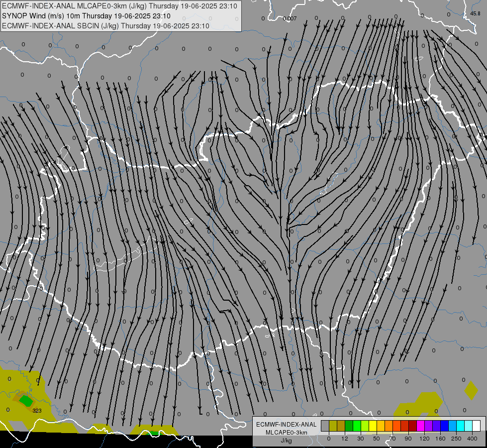487x448 pixels.
Task: Click the 0.007 value on the map
Action: [x=290, y=18]
